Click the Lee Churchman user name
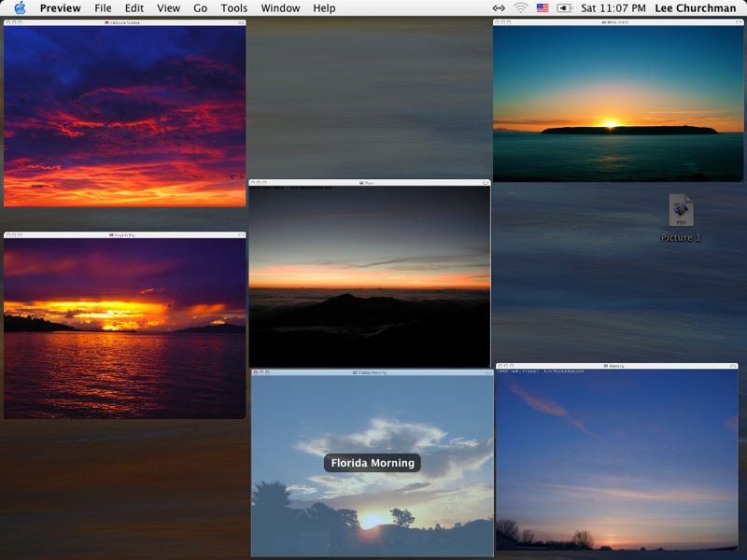The height and width of the screenshot is (560, 747). point(695,8)
